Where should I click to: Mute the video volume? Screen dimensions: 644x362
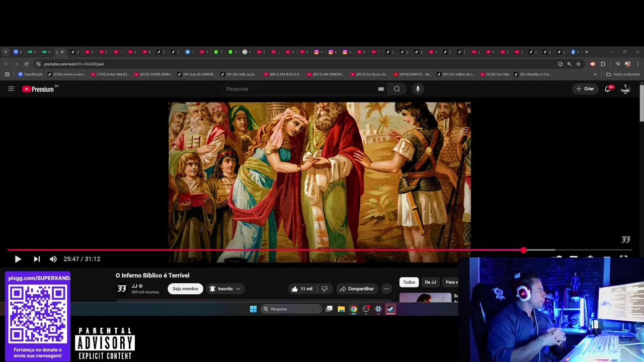(x=53, y=259)
